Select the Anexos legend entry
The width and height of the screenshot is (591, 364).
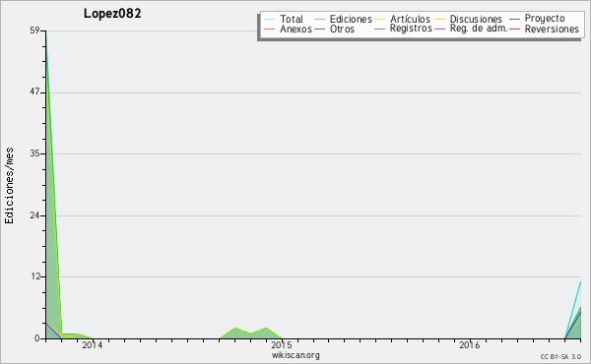point(295,29)
